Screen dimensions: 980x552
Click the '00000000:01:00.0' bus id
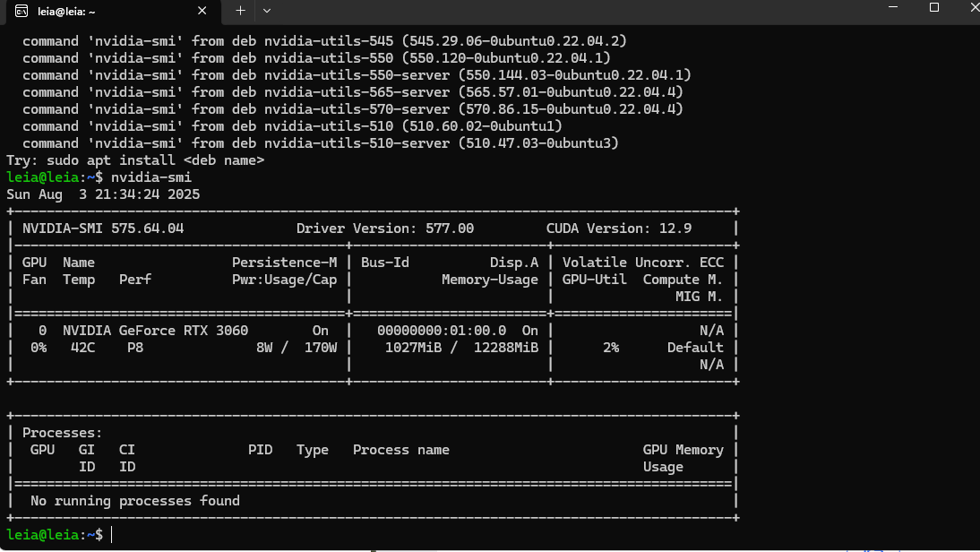point(442,330)
